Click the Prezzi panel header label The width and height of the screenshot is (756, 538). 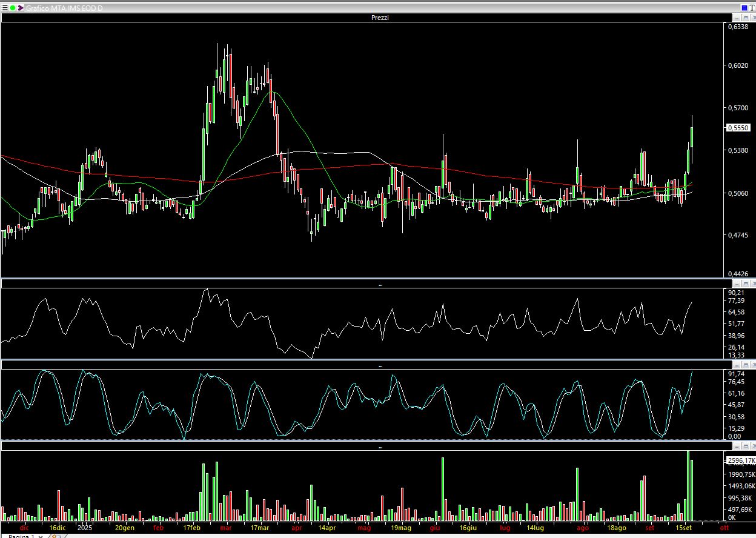pyautogui.click(x=380, y=18)
